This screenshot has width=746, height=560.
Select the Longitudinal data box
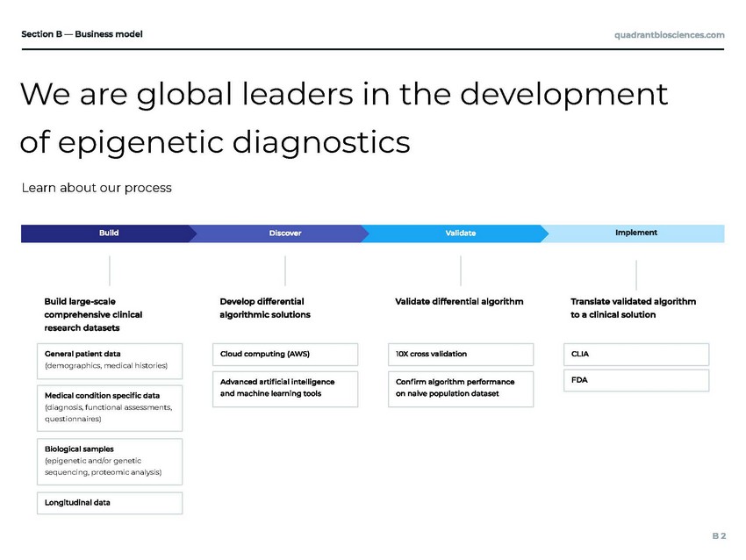pyautogui.click(x=110, y=503)
